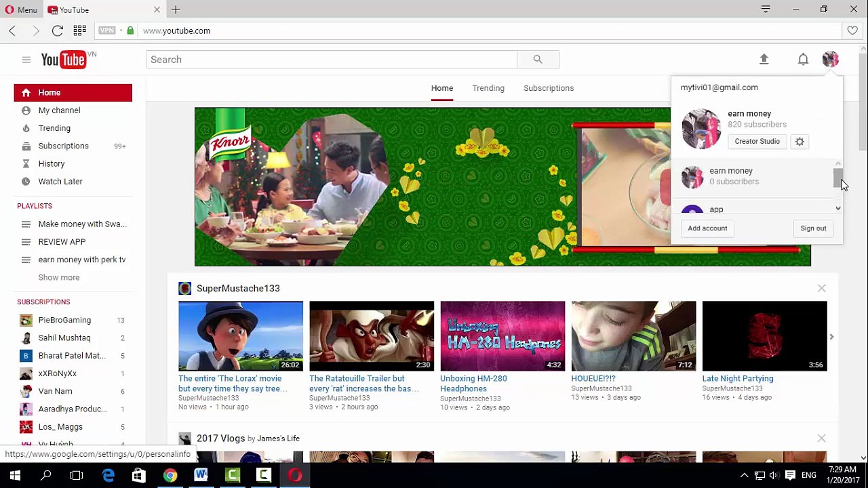Open SuperMustache133 channel heading
The width and height of the screenshot is (868, 488).
238,289
